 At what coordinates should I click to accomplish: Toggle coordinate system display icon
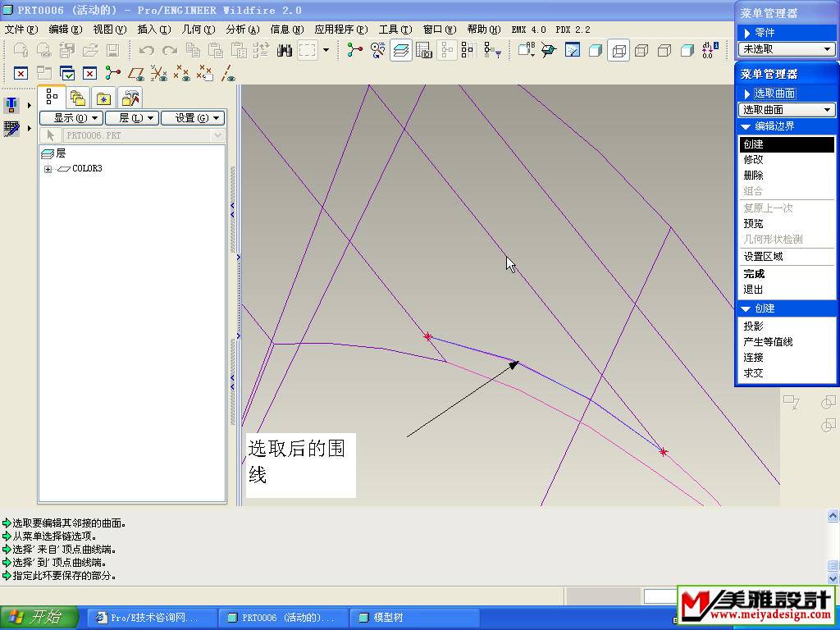[x=159, y=72]
